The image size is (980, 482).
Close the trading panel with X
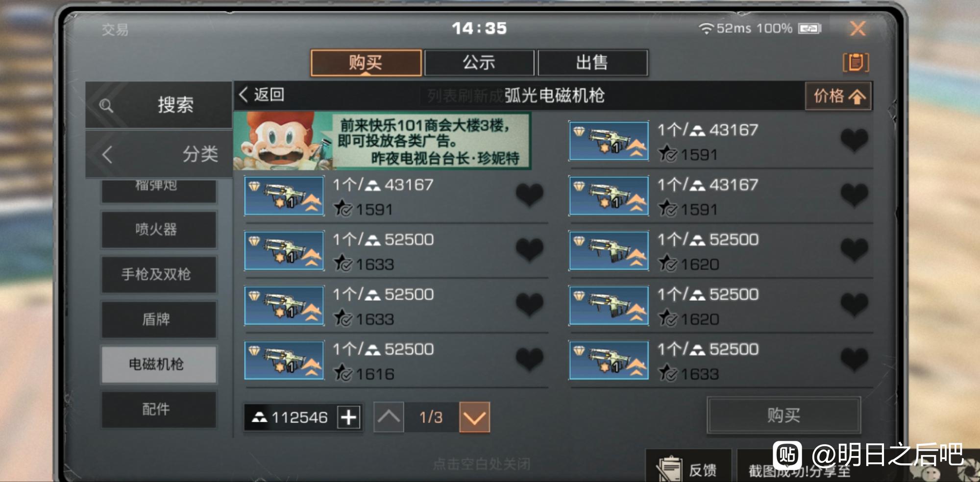(x=857, y=28)
